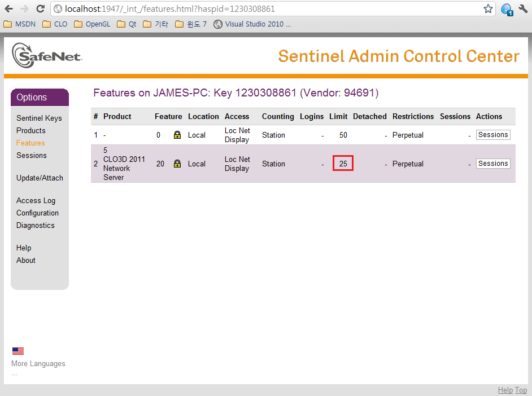
Task: Click Station in the CLO3D row
Action: click(x=273, y=164)
